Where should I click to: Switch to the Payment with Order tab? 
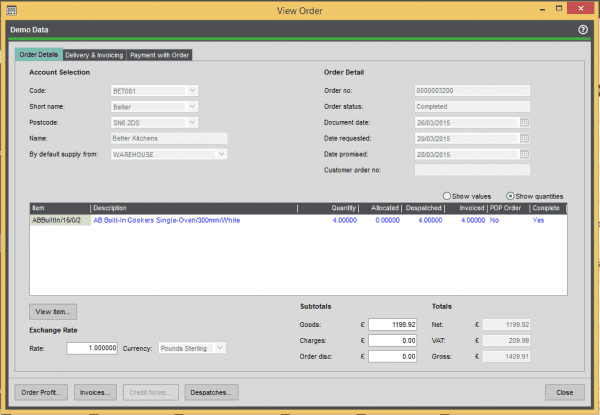pos(159,55)
